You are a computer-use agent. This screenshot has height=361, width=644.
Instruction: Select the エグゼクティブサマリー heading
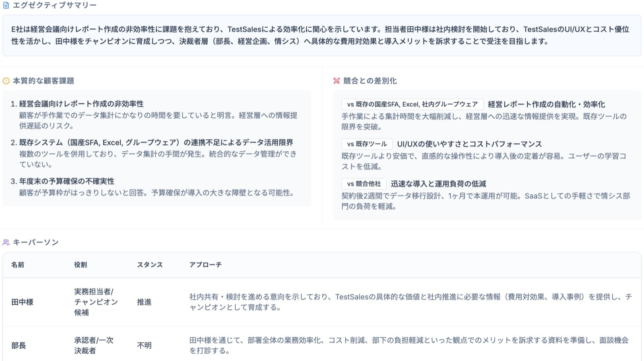[55, 5]
